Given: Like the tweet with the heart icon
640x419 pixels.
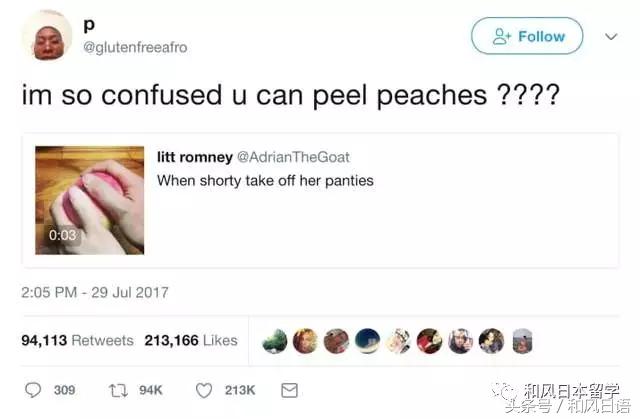Looking at the screenshot, I should (x=204, y=390).
